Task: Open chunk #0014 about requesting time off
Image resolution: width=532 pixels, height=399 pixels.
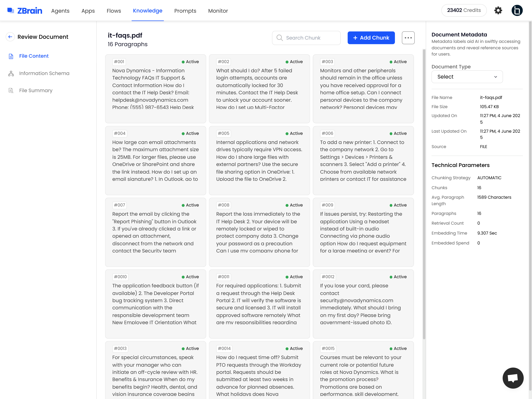Action: (259, 371)
